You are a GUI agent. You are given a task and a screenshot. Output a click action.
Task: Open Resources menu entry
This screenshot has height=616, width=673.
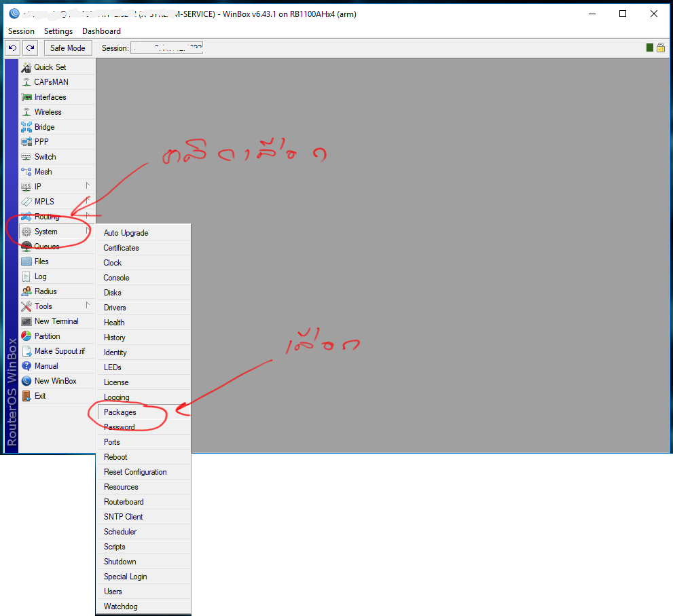click(144, 487)
